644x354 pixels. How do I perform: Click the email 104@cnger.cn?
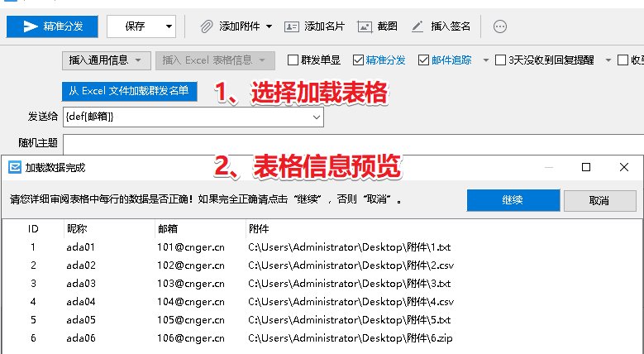click(x=191, y=301)
